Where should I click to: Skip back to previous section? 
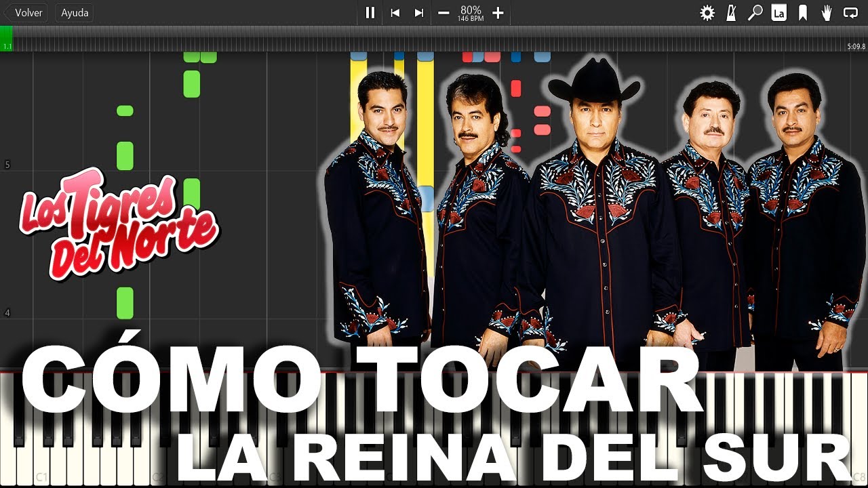tap(395, 13)
